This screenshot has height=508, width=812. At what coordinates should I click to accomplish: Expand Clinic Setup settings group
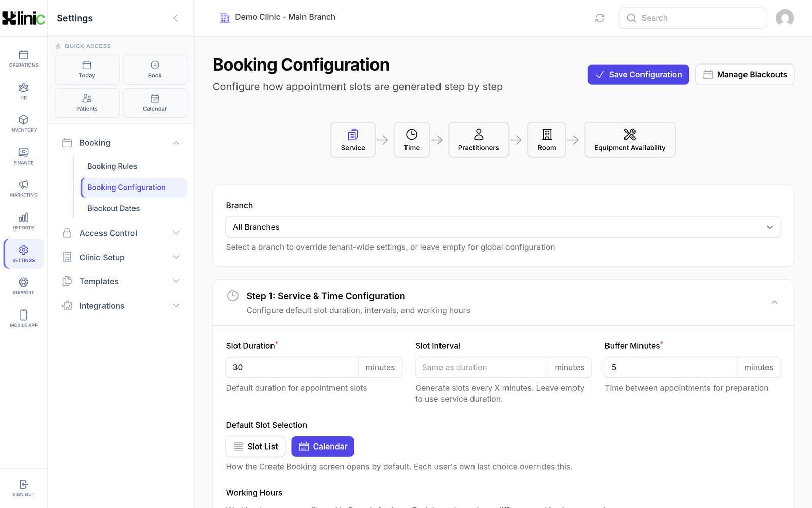pos(121,257)
